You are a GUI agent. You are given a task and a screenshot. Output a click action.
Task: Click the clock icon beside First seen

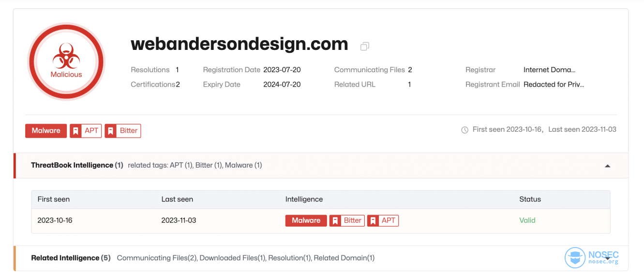(464, 130)
